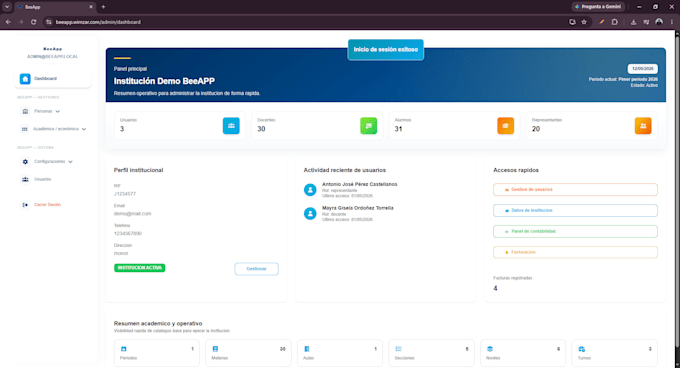Image resolution: width=680 pixels, height=368 pixels.
Task: Click the Periodos summary card
Action: click(157, 353)
